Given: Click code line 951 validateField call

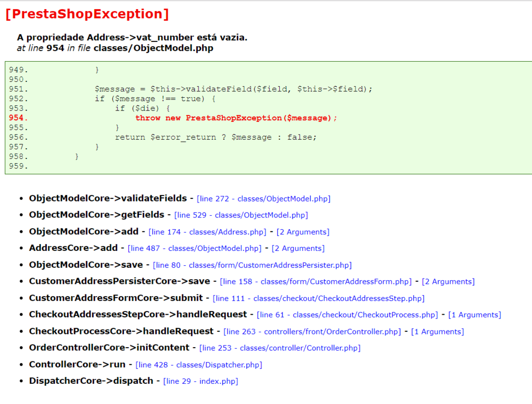Looking at the screenshot, I should coord(234,89).
